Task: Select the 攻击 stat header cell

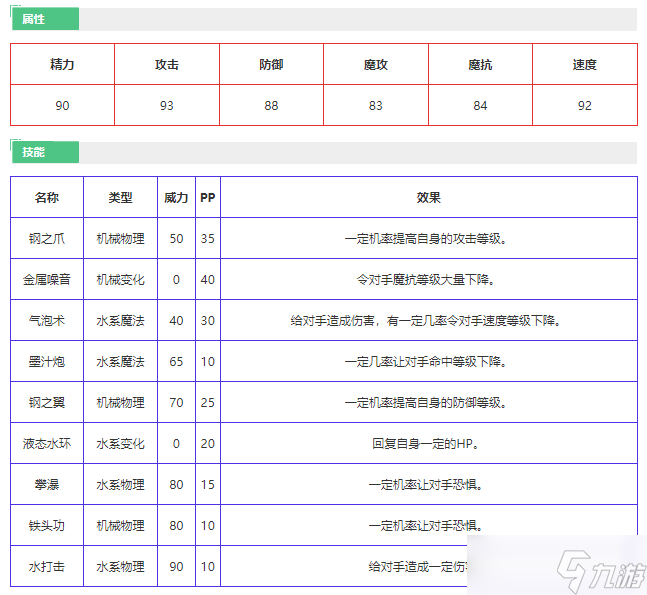Action: coord(167,64)
